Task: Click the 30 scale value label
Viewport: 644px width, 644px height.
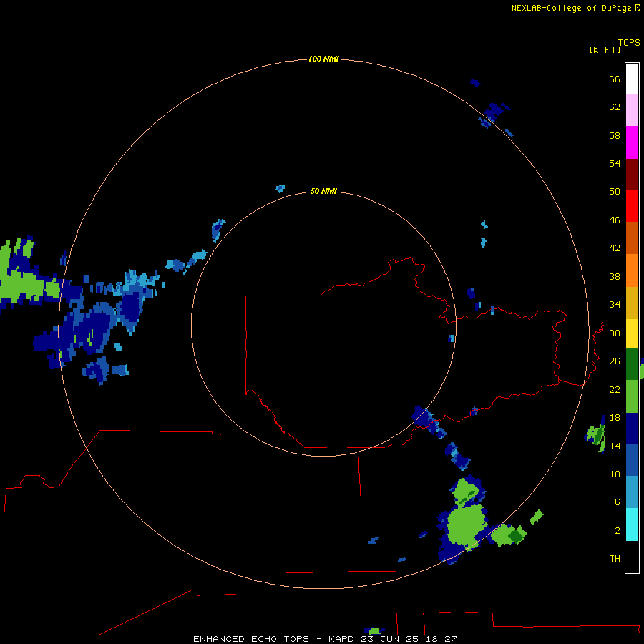Action: [615, 333]
